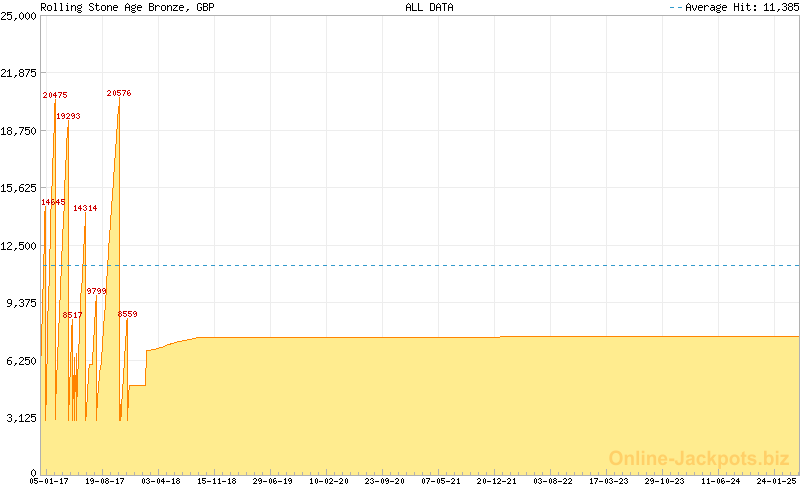Click the 19-08-17 date axis label
The width and height of the screenshot is (800, 490).
[105, 481]
